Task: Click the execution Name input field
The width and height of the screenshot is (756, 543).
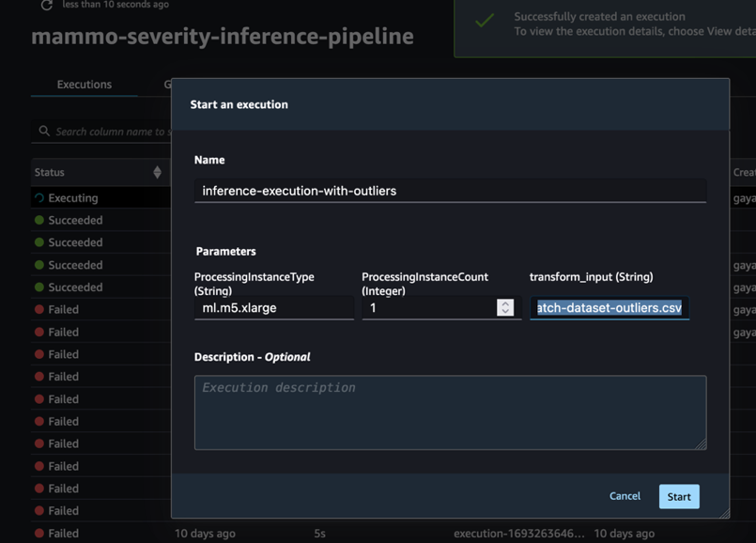Action: pyautogui.click(x=450, y=191)
